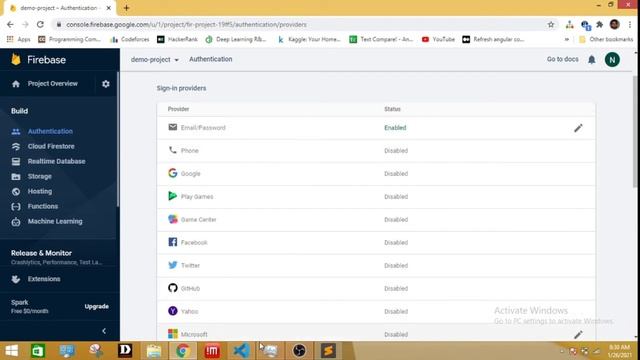Click the Facebook provider logo

(x=173, y=242)
